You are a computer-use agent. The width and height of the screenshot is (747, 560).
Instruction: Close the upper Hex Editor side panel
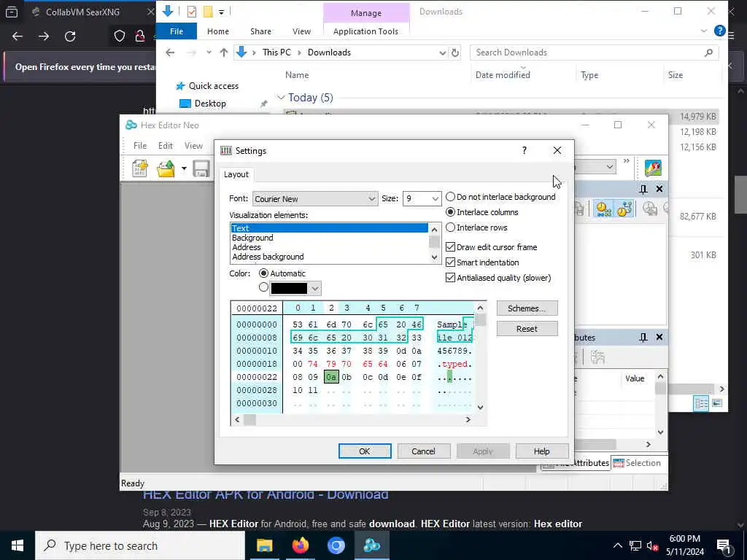[659, 189]
